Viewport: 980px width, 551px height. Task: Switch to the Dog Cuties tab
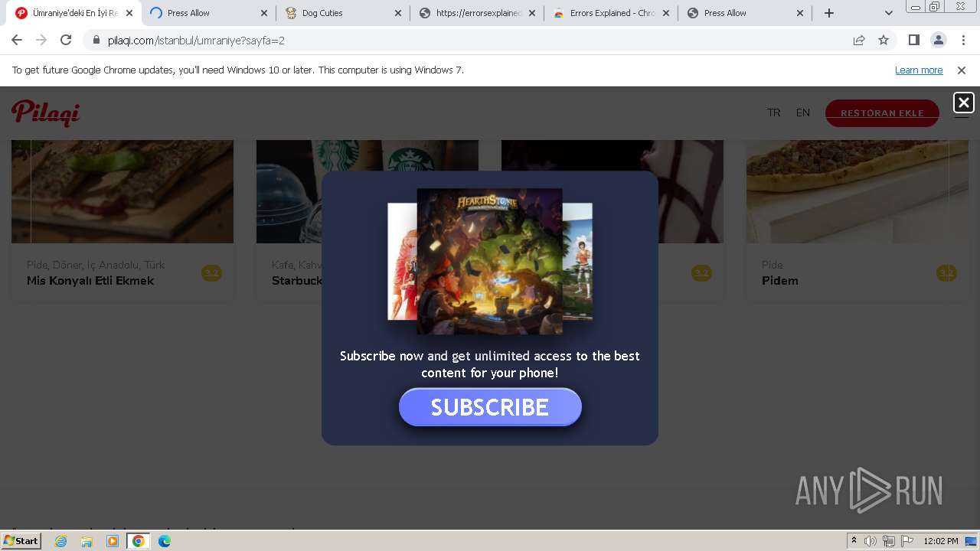coord(343,13)
